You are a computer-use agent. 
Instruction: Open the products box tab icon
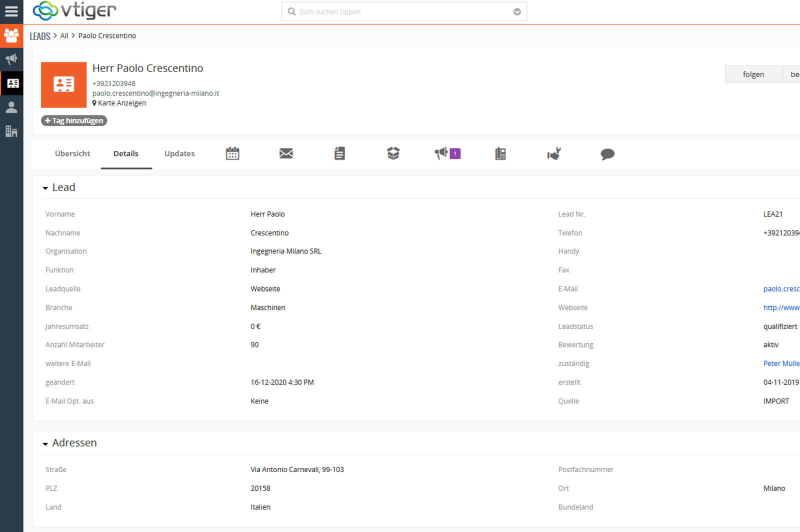pyautogui.click(x=393, y=153)
